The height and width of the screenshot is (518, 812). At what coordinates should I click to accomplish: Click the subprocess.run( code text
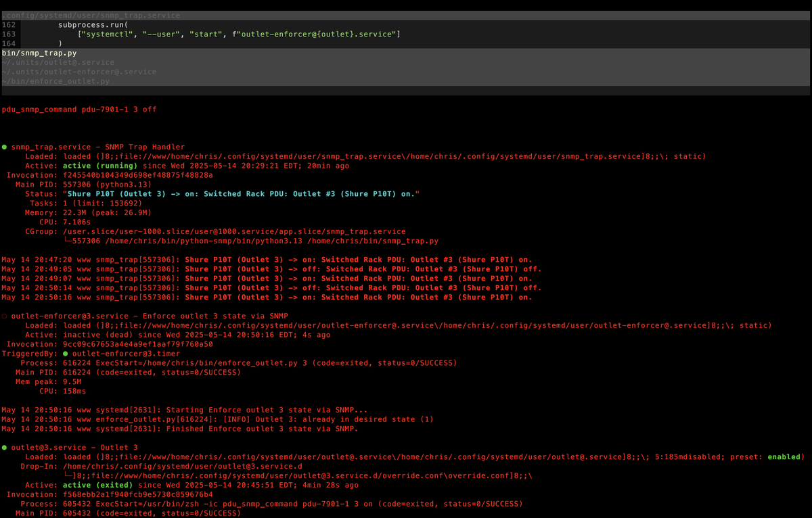tap(93, 24)
